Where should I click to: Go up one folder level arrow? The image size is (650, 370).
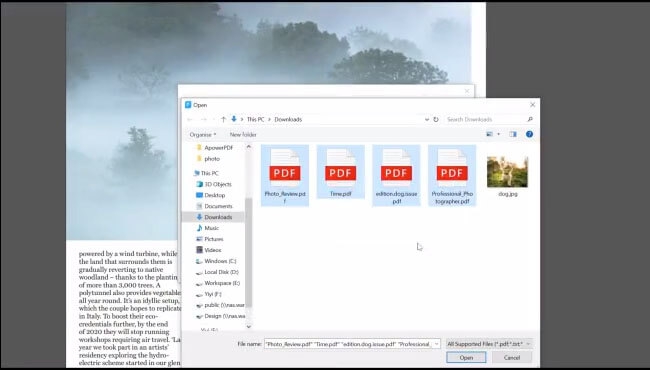tap(223, 119)
